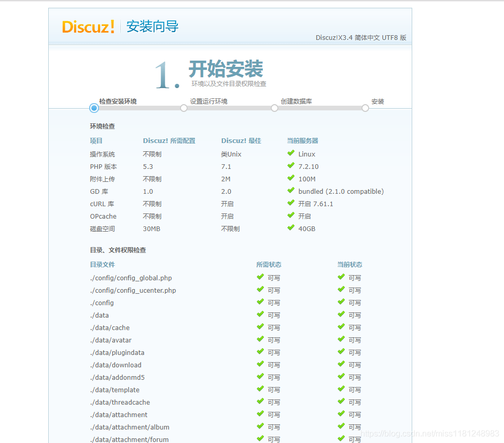Viewport: 504px width, 443px height.
Task: Click 当前状态 check for ./config/config_ucenter.php
Action: click(341, 290)
